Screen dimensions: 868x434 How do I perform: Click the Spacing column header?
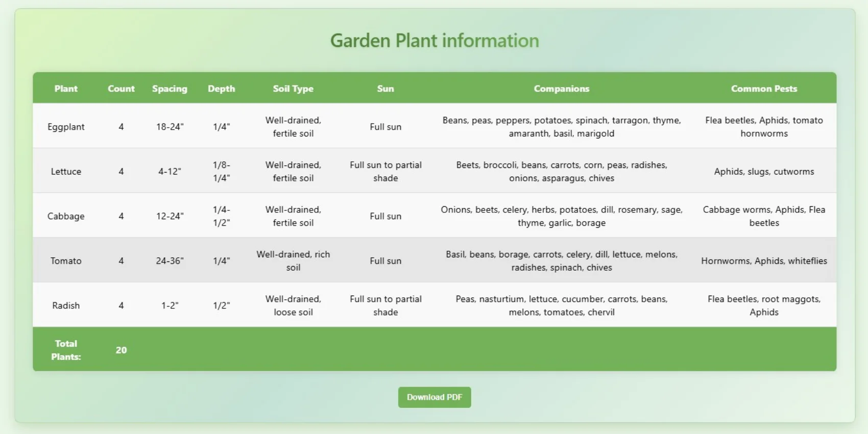point(170,88)
